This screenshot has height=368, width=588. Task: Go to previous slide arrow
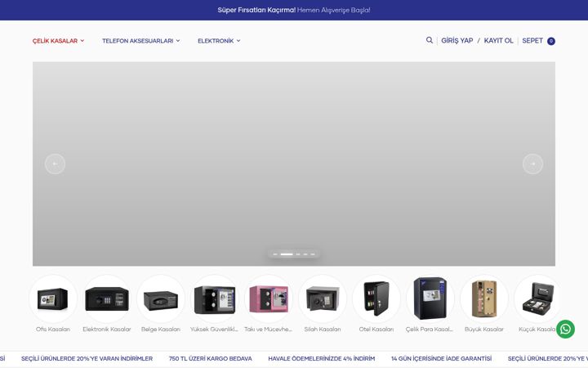pyautogui.click(x=56, y=164)
